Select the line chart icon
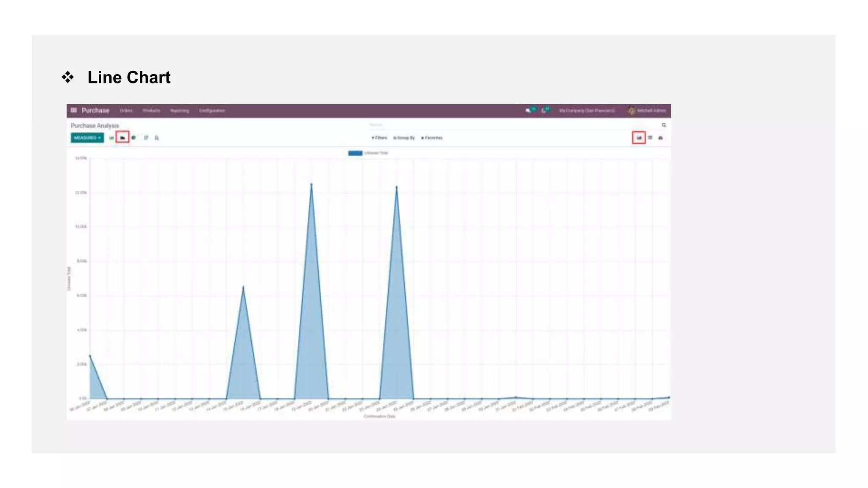 [x=122, y=138]
